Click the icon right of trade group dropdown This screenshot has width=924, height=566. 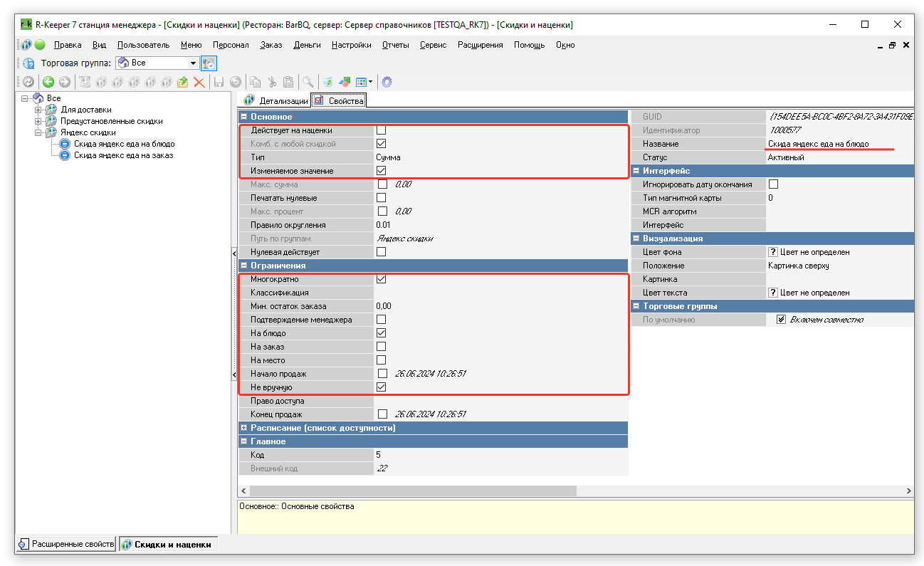tap(209, 63)
